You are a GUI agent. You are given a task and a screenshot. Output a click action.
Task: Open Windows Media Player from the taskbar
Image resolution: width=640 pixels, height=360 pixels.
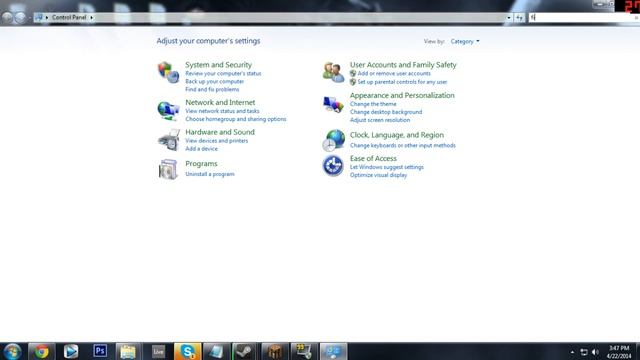71,351
